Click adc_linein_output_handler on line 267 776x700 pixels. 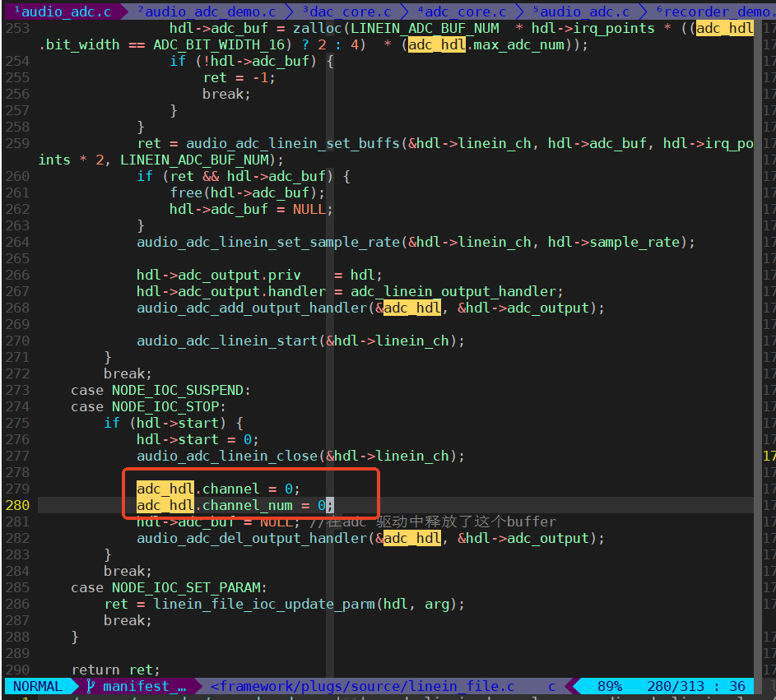coord(457,291)
